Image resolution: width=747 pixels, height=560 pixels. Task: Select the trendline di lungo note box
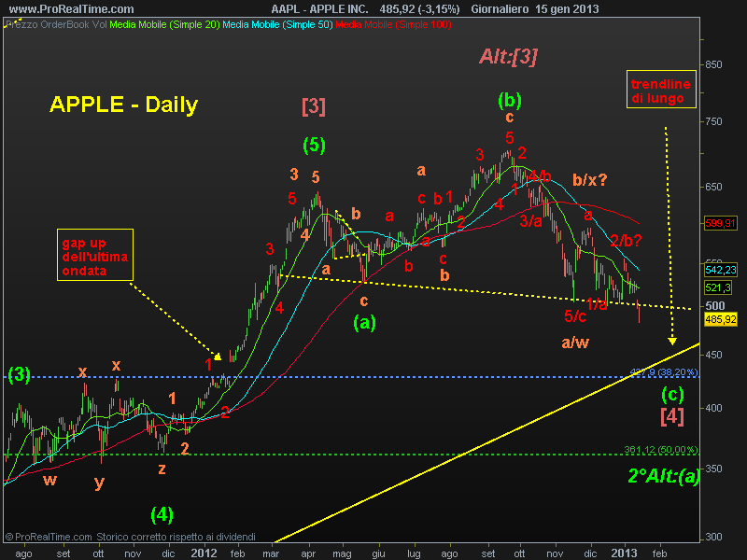coord(661,89)
